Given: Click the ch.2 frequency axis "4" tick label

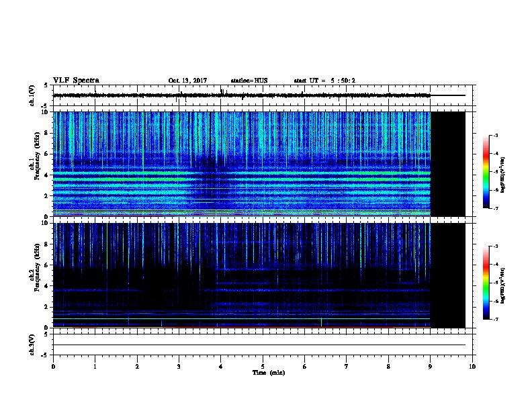Looking at the screenshot, I should pyautogui.click(x=46, y=286).
